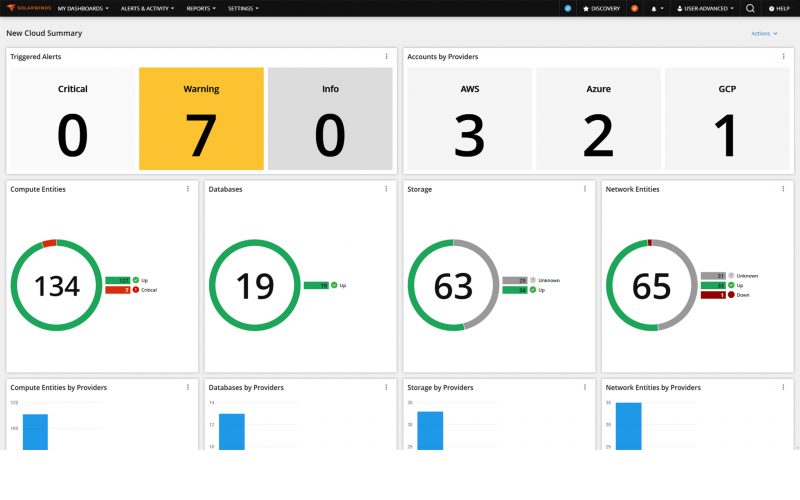This screenshot has width=800, height=500.
Task: Open the Help link
Action: (x=779, y=8)
